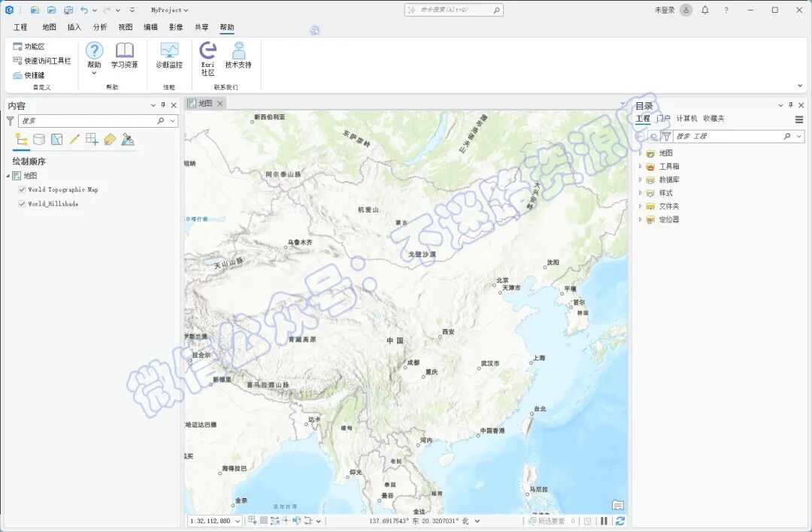Image resolution: width=812 pixels, height=532 pixels.
Task: Close the 地图 map view tab
Action: coord(220,104)
